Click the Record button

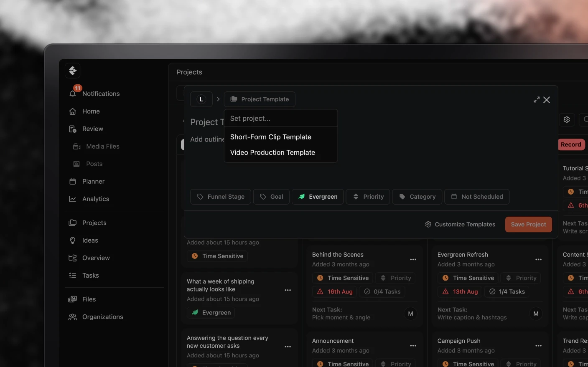[571, 144]
